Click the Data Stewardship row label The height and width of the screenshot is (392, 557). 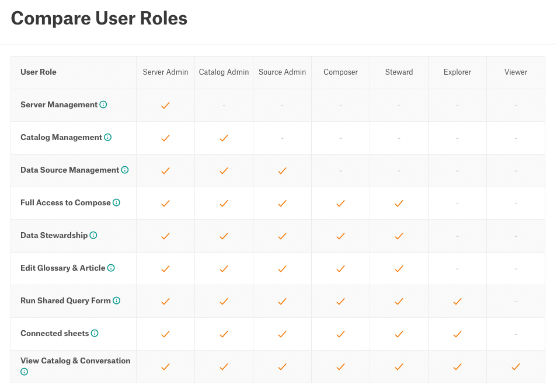(x=54, y=235)
